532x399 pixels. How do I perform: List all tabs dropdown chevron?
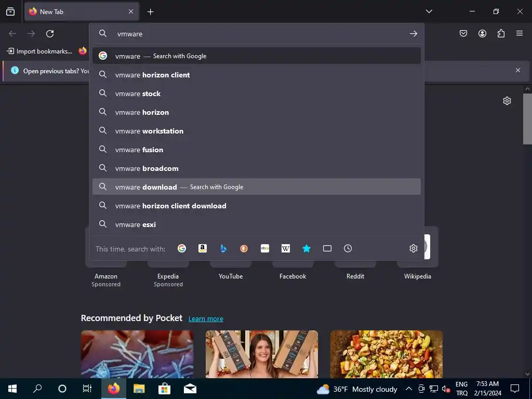click(x=429, y=11)
